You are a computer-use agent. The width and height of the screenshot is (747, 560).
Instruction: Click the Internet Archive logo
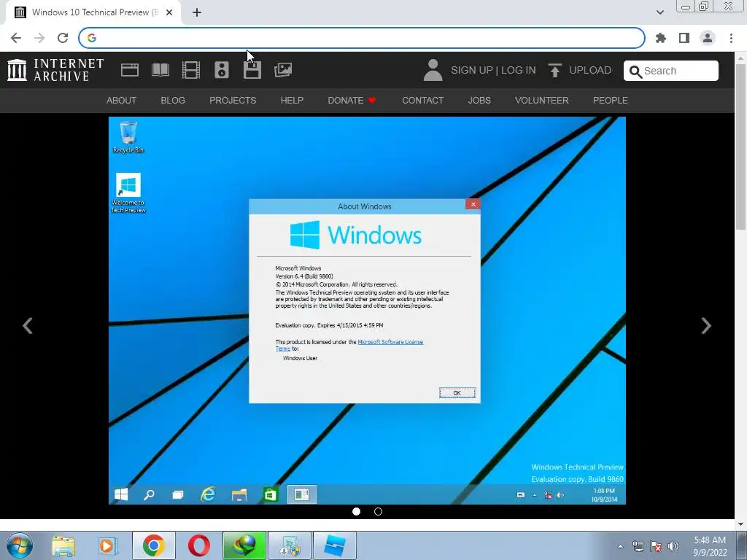(x=55, y=70)
